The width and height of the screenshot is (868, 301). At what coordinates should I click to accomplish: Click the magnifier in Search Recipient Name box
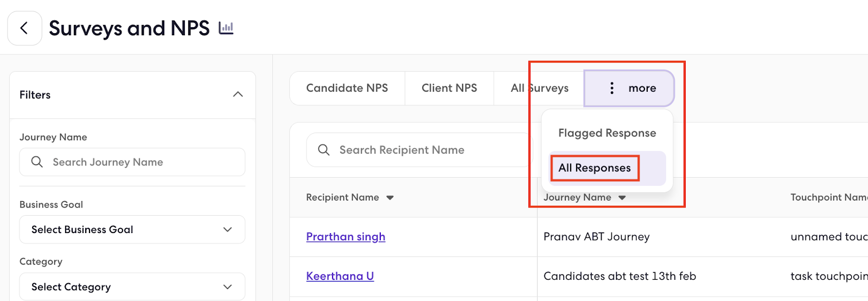point(324,150)
